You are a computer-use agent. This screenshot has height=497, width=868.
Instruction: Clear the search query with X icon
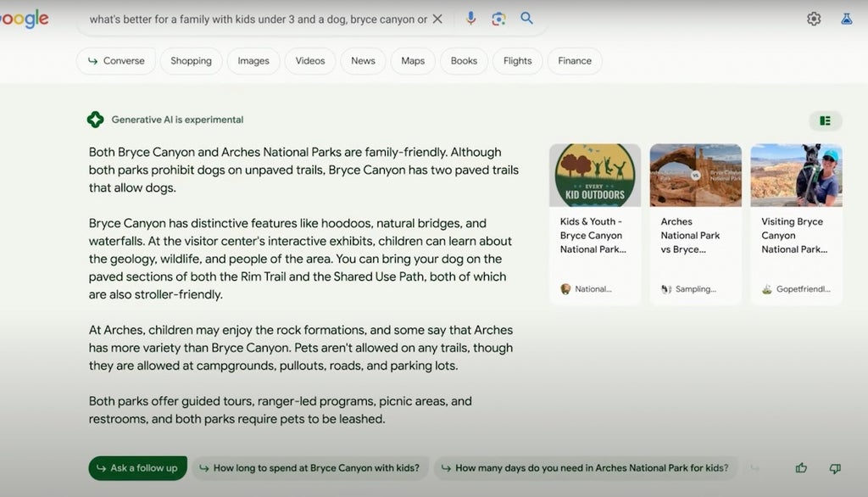[437, 19]
